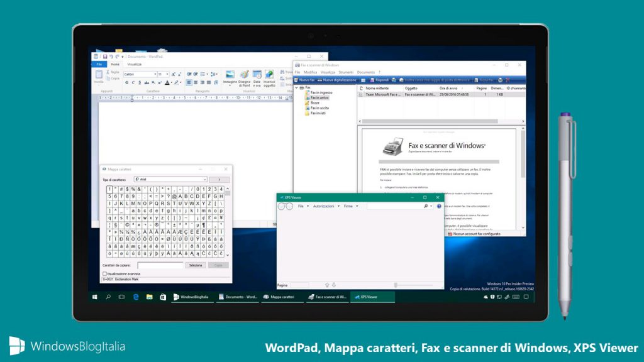Screen dimensions: 644x362
Task: Save the WordPad document using floppy icon
Action: pos(105,57)
